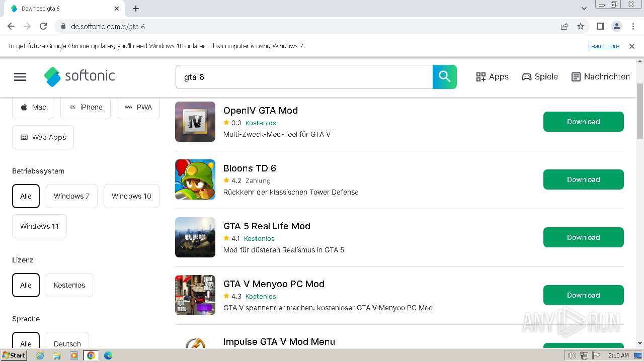Select Alle under Betriebssystem

(x=26, y=196)
